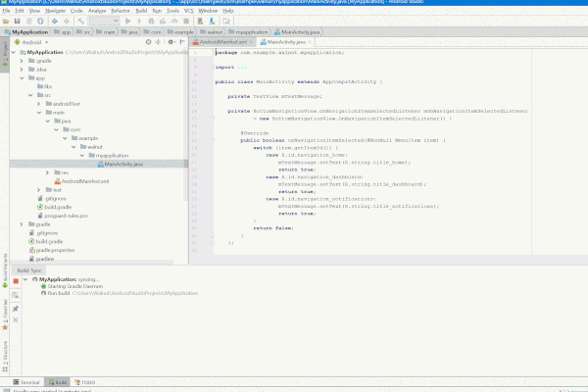
Task: Open the Structure side panel
Action: point(5,357)
